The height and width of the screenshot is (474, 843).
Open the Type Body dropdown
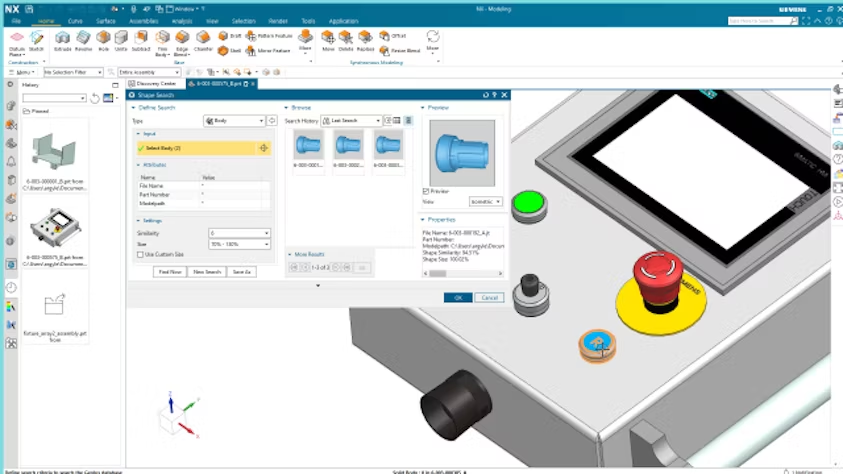coord(235,121)
